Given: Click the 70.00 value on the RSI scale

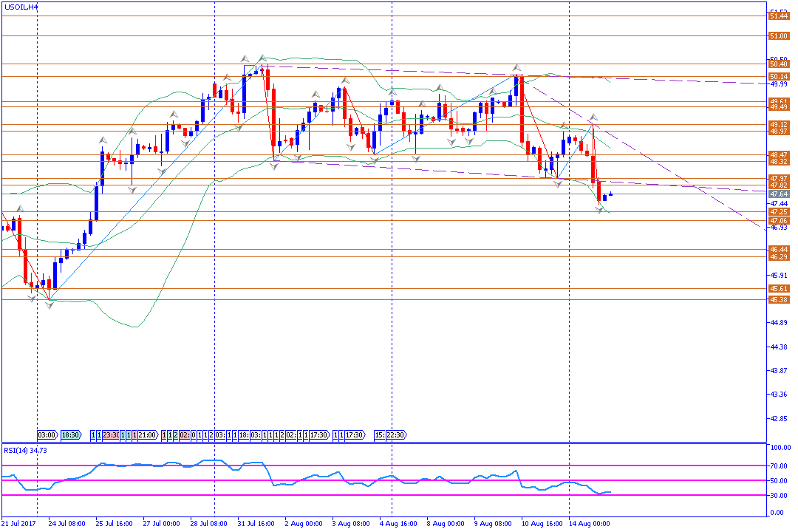Looking at the screenshot, I should click(777, 466).
